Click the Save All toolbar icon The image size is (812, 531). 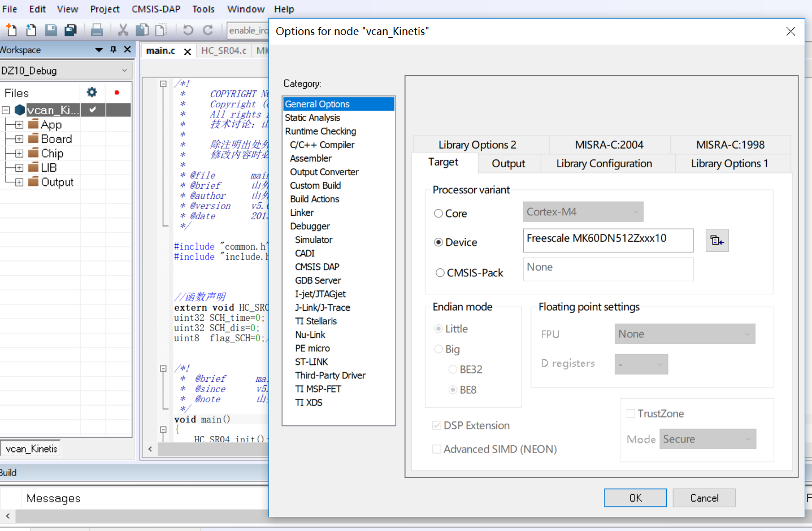tap(71, 30)
